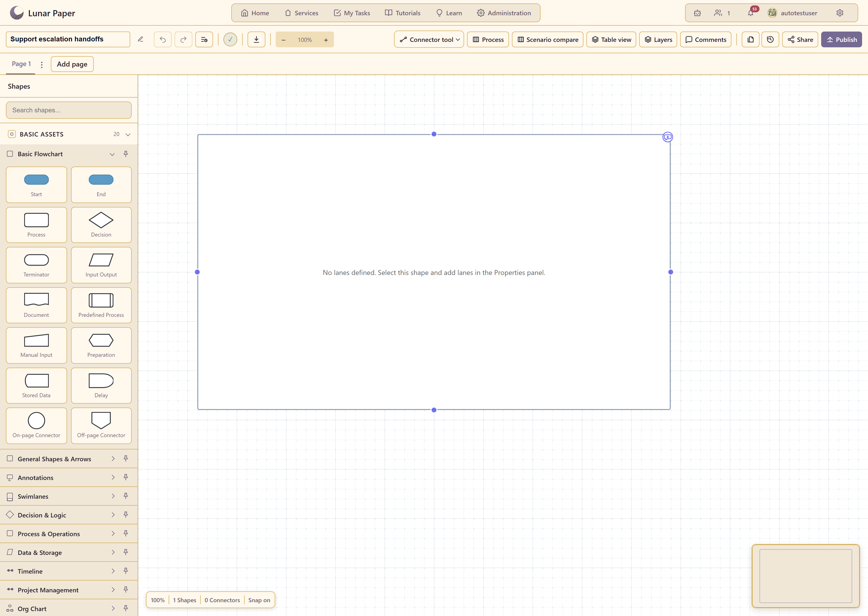Image resolution: width=868 pixels, height=616 pixels.
Task: Pin the Timeline category
Action: (x=126, y=571)
